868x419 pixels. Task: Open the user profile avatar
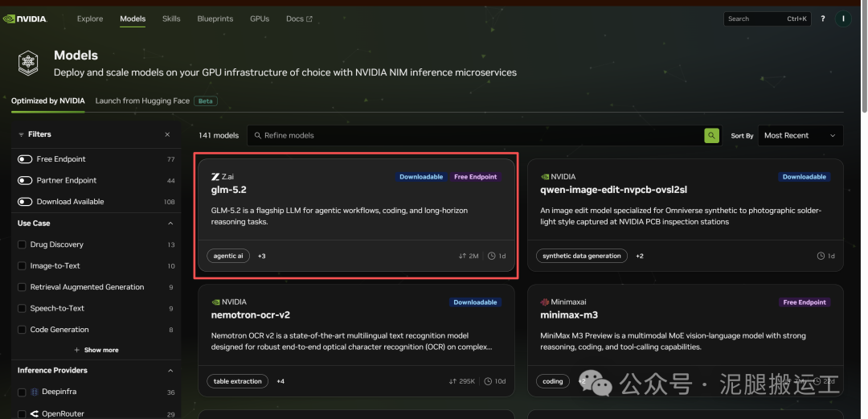pos(843,18)
